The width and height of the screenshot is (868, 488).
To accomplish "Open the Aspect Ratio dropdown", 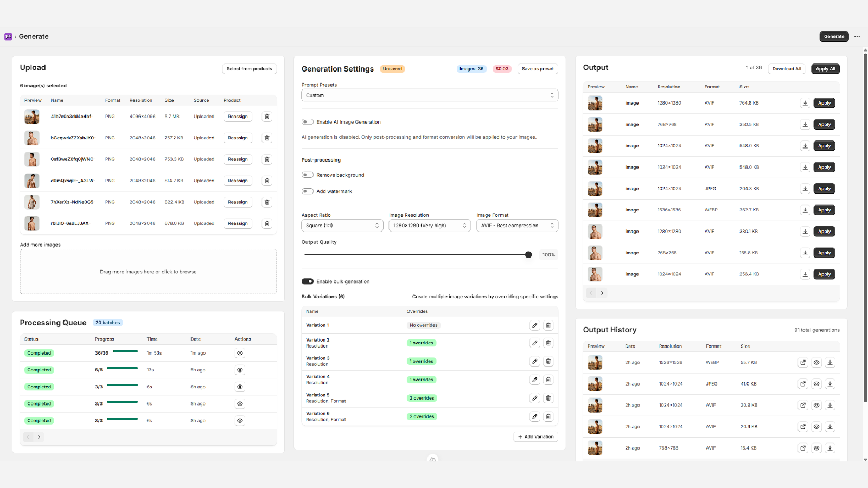I will (342, 225).
